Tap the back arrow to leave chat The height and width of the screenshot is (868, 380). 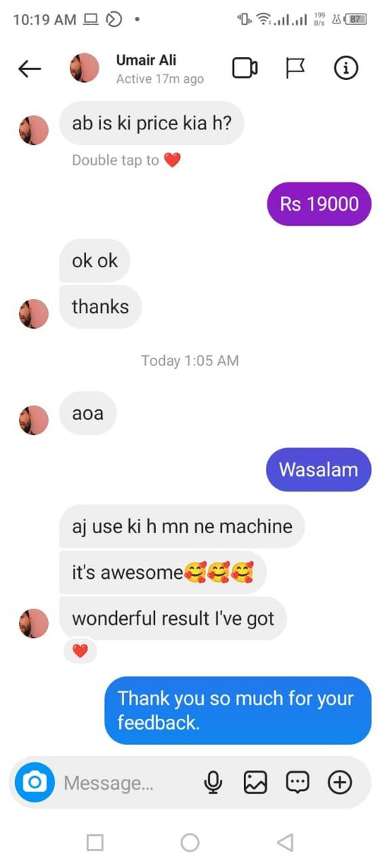30,68
